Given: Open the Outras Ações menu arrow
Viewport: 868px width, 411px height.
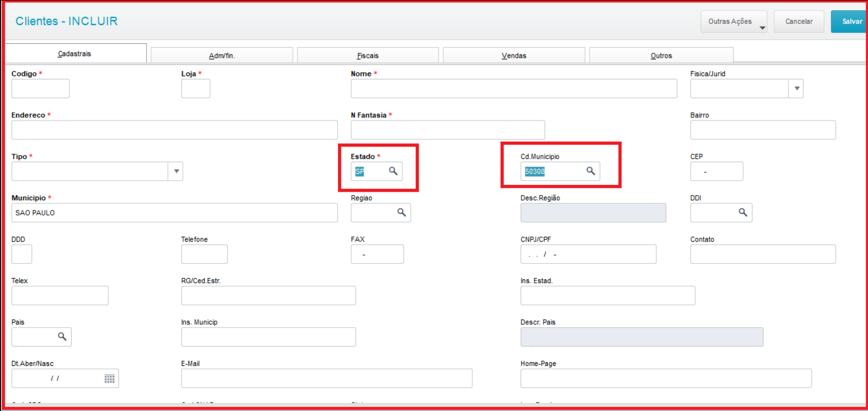Looking at the screenshot, I should 762,27.
